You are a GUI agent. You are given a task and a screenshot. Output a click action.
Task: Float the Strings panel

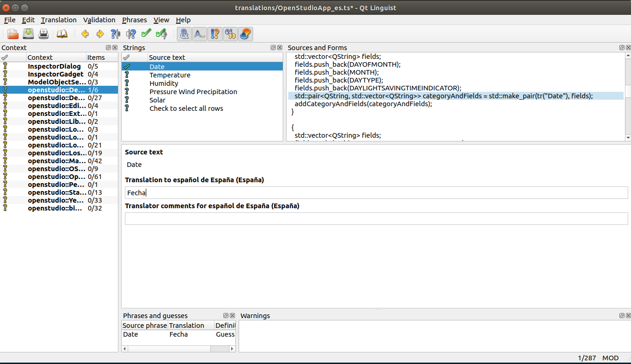tap(273, 48)
